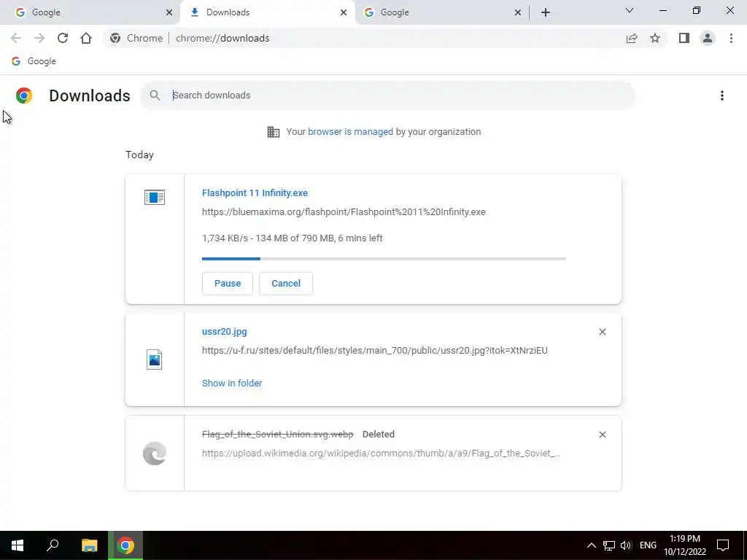Open the side panel icon

click(684, 38)
